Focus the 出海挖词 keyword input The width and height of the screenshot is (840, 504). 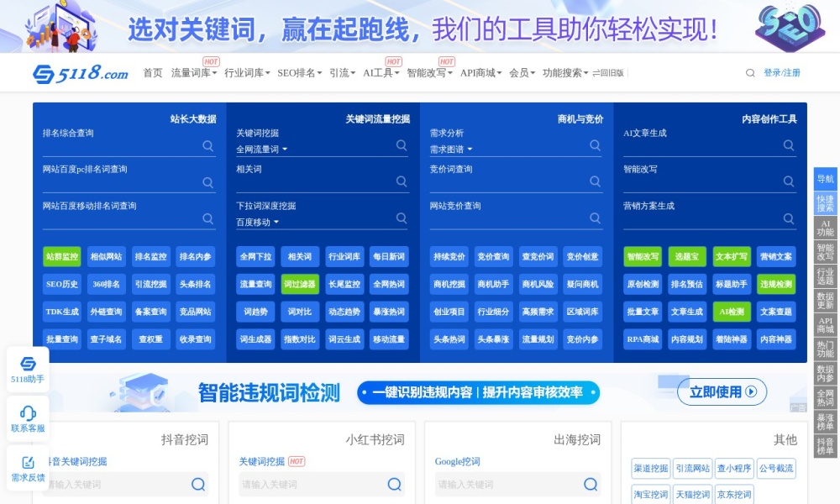pos(517,484)
